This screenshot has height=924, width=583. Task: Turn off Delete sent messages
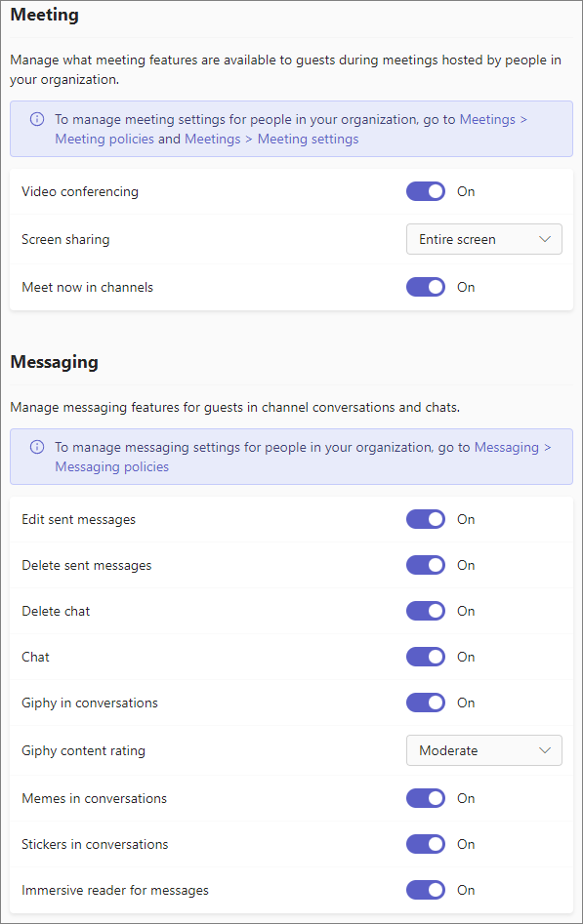tap(426, 565)
